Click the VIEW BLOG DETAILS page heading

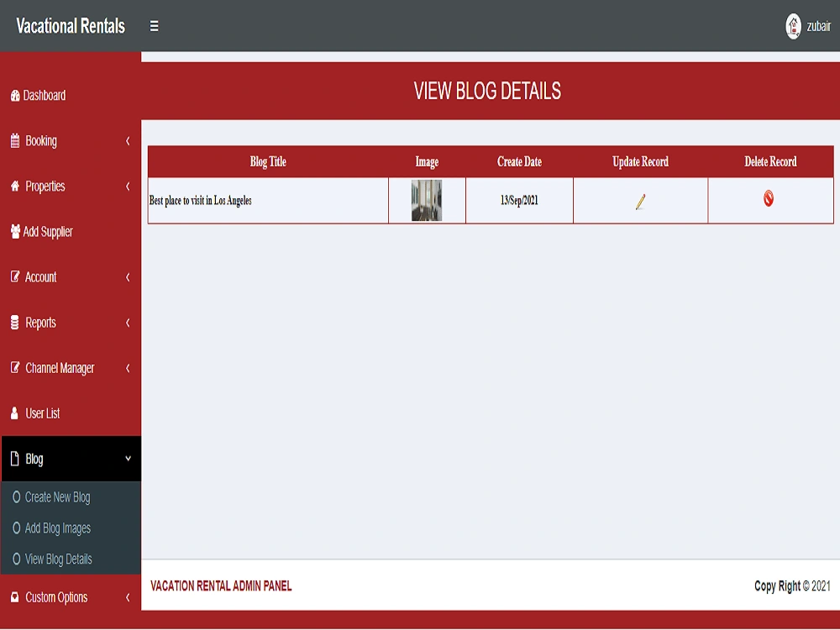(x=487, y=91)
